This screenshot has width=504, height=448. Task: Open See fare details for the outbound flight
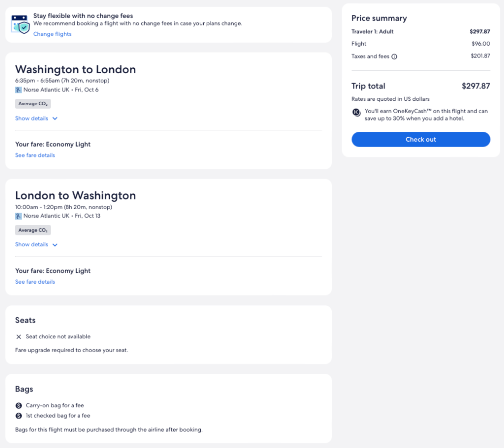(x=35, y=155)
